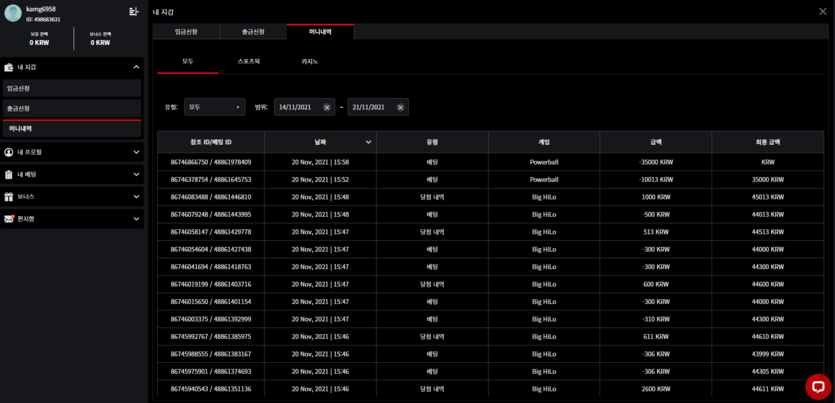Select the 스포츠북 sub-tab
Screen dimensions: 835x403
(x=249, y=61)
